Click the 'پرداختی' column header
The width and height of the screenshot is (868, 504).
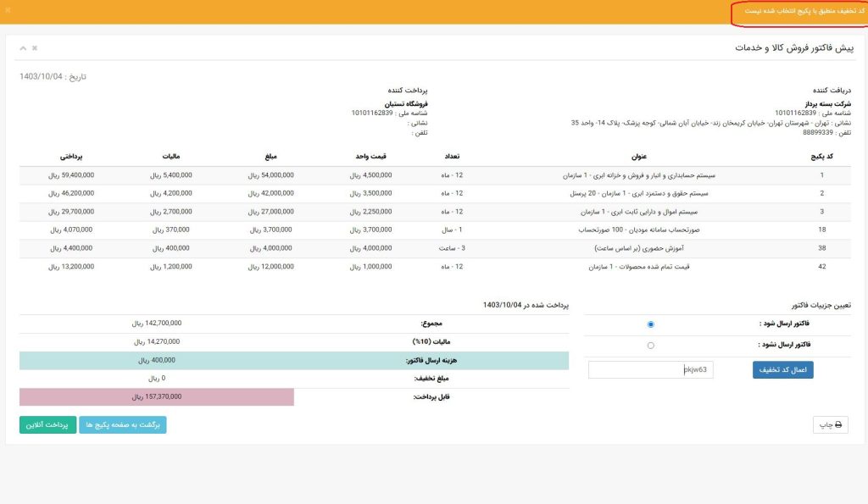click(x=71, y=156)
